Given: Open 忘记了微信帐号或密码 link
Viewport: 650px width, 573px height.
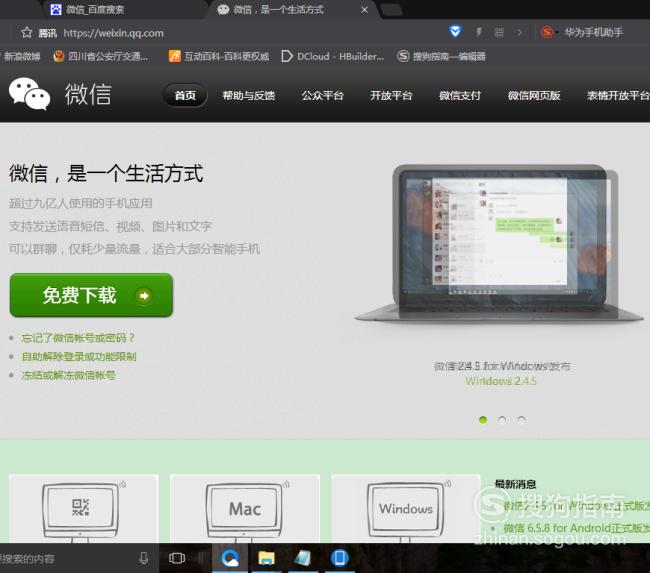Looking at the screenshot, I should 78,338.
